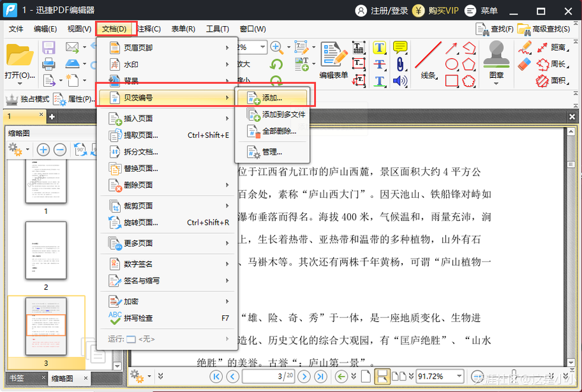
Task: Expand the 裁剪页面 submenu
Action: pyautogui.click(x=168, y=206)
